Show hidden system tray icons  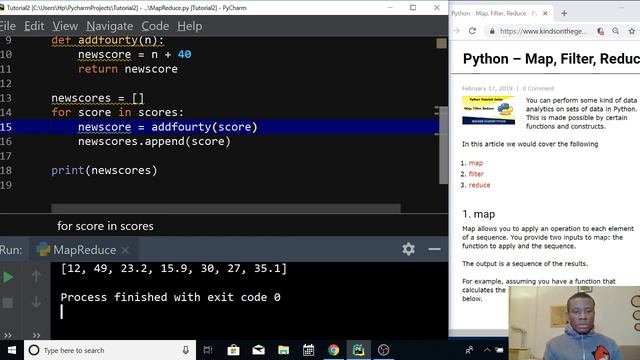pyautogui.click(x=487, y=350)
